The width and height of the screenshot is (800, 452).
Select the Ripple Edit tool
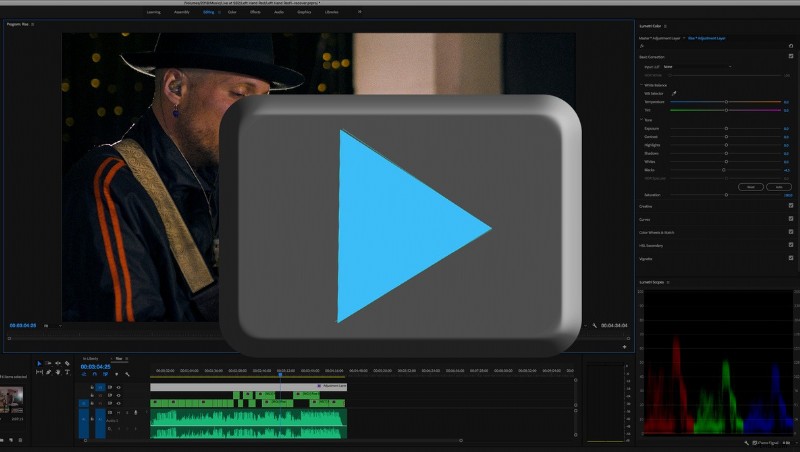58,363
